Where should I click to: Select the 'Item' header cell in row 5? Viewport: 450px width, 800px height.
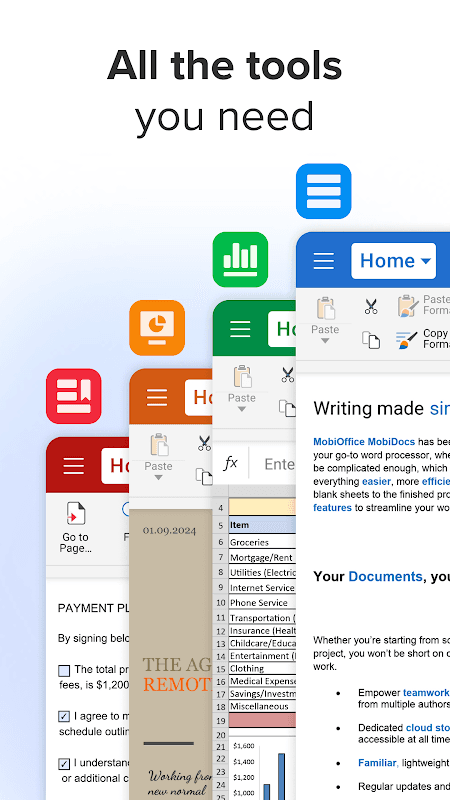click(x=262, y=524)
